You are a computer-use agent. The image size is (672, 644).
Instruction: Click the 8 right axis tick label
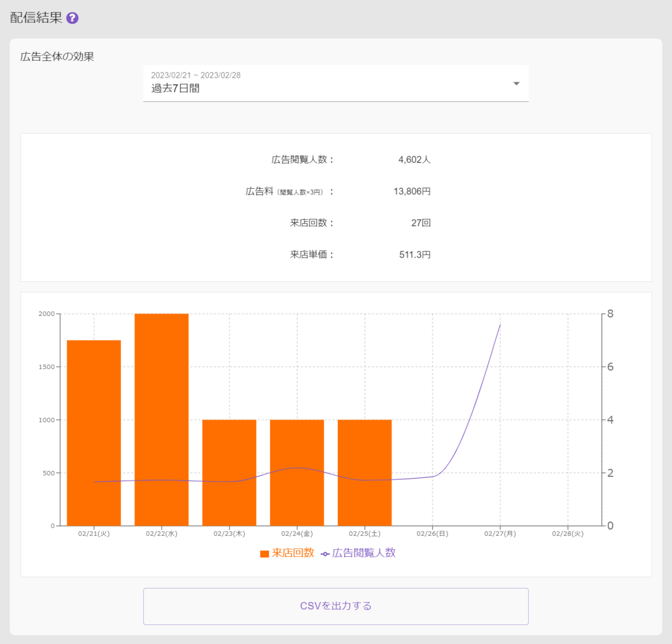610,314
